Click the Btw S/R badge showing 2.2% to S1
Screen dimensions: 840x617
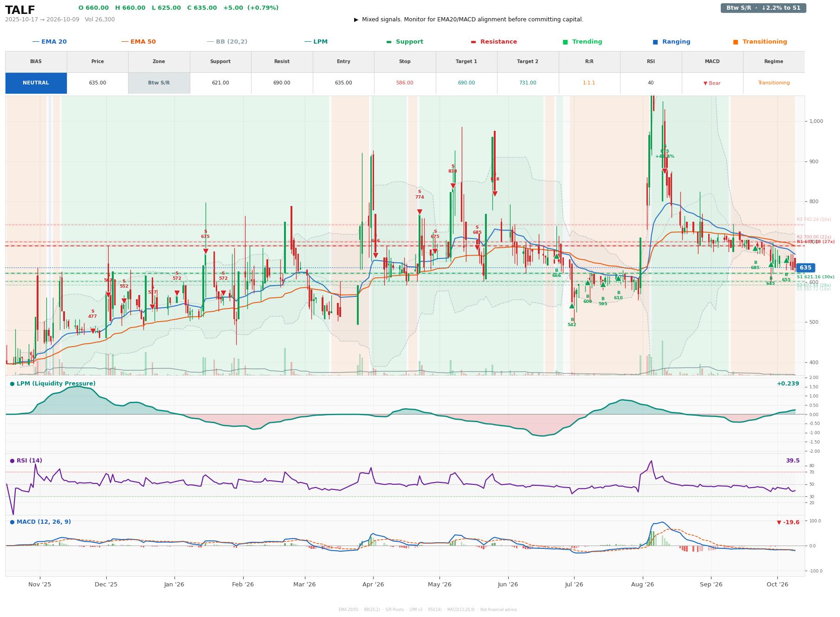pos(763,8)
